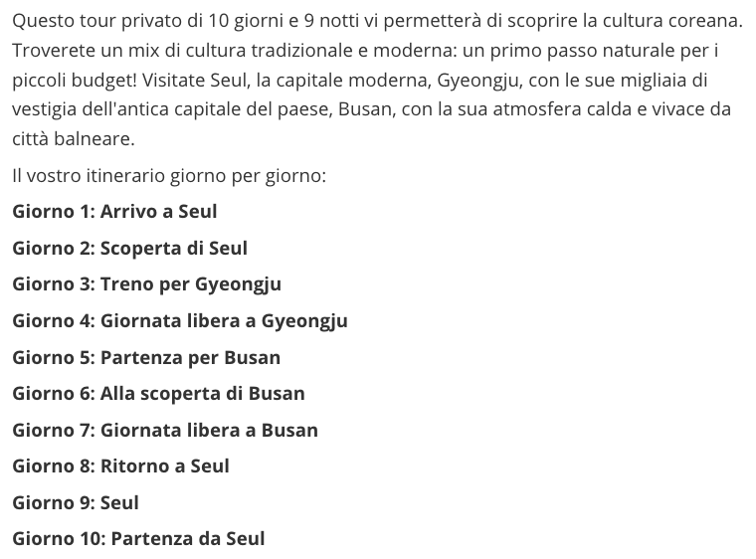Click the words "città balneare"
This screenshot has height=559, width=756.
point(73,139)
